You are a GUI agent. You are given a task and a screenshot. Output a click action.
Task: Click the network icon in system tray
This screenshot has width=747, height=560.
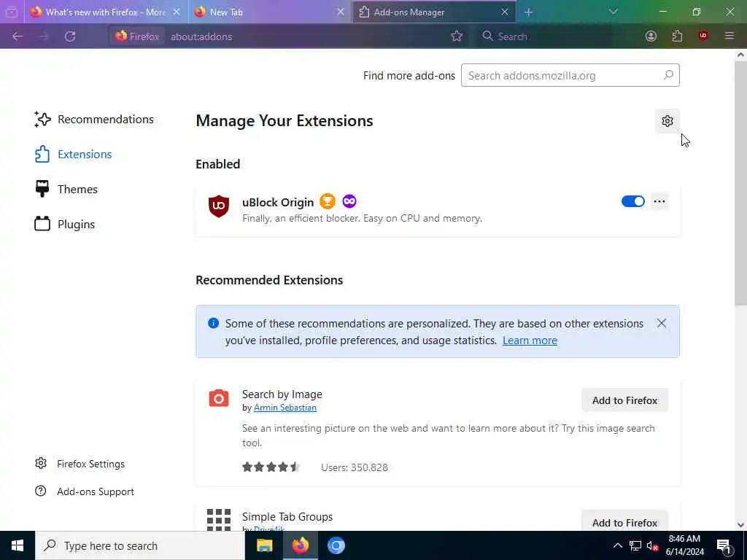[635, 545]
